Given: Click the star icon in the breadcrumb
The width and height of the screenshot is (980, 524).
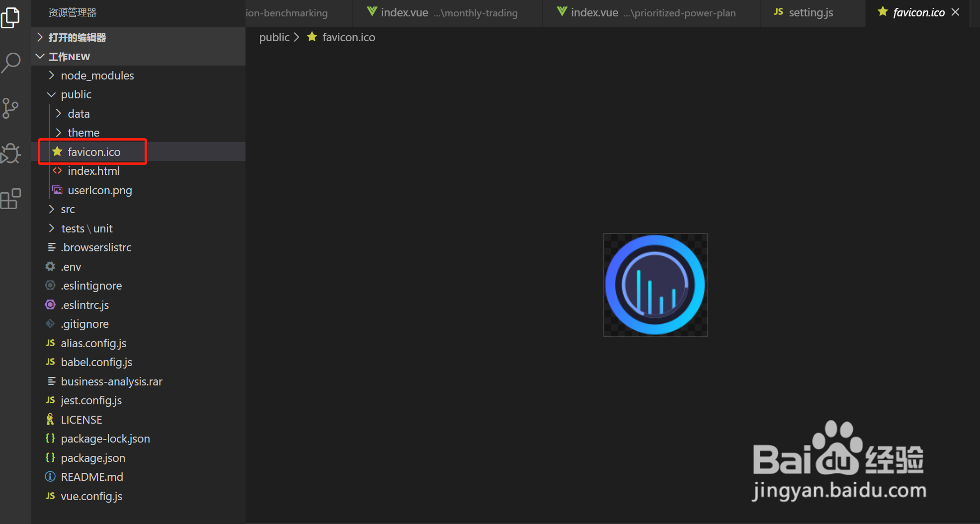Looking at the screenshot, I should click(312, 37).
